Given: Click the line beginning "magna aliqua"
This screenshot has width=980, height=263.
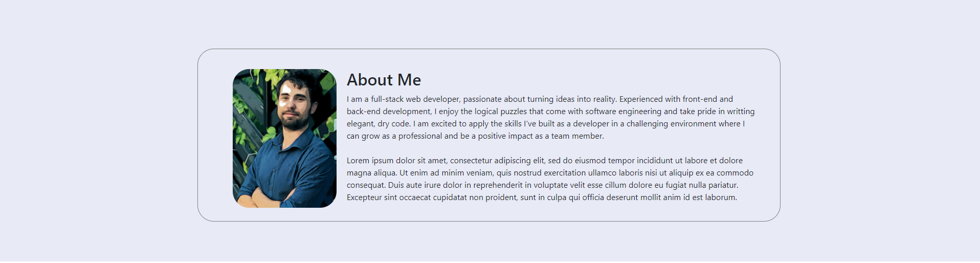Looking at the screenshot, I should click(550, 173).
